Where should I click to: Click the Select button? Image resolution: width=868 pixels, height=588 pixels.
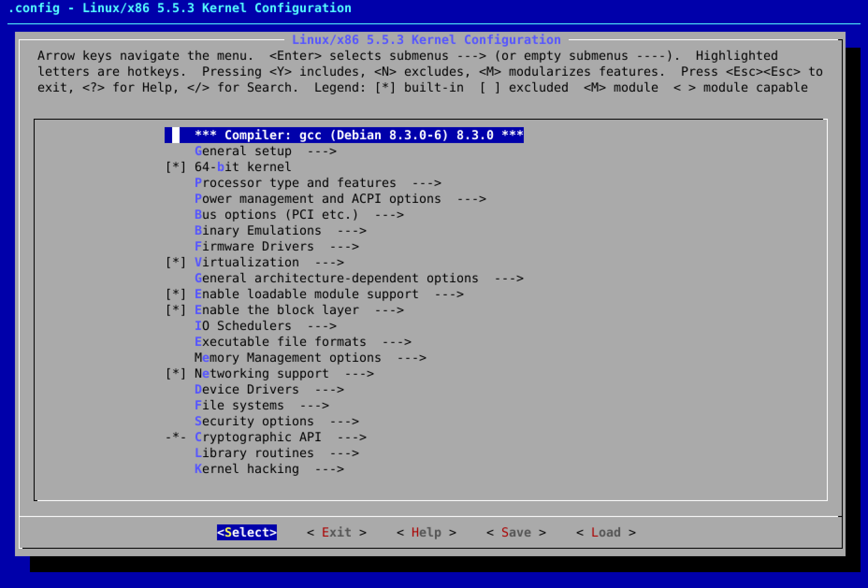(247, 532)
